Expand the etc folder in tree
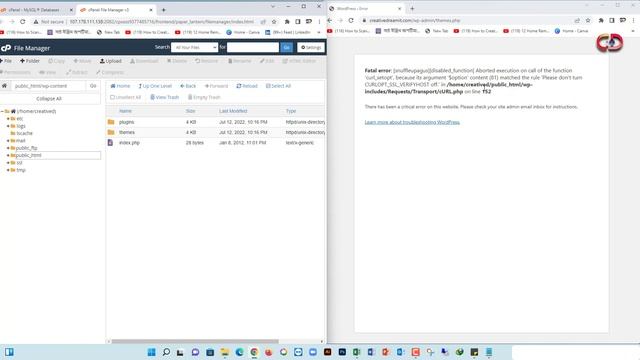The height and width of the screenshot is (360, 640). pyautogui.click(x=8, y=118)
